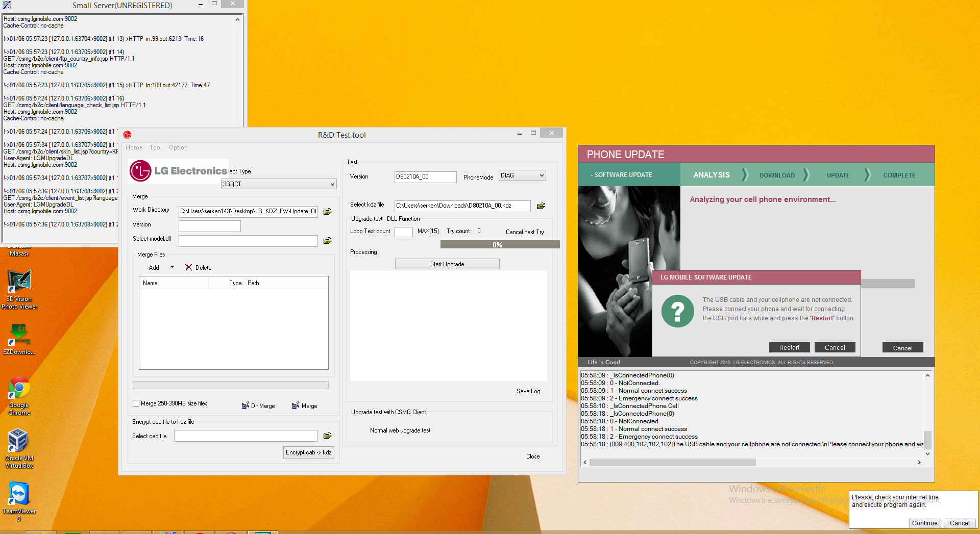The image size is (980, 534).
Task: Open the Select Type 3GQCT dropdown
Action: [x=279, y=184]
